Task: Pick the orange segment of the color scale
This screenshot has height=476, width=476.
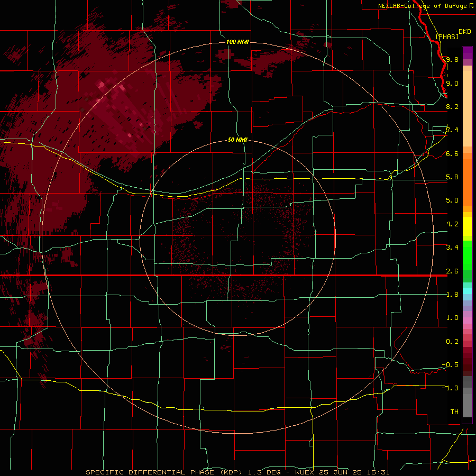Action: pyautogui.click(x=467, y=182)
